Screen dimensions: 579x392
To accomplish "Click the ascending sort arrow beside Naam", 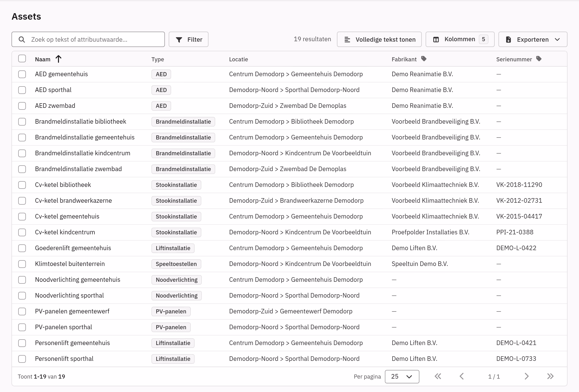I will click(58, 59).
